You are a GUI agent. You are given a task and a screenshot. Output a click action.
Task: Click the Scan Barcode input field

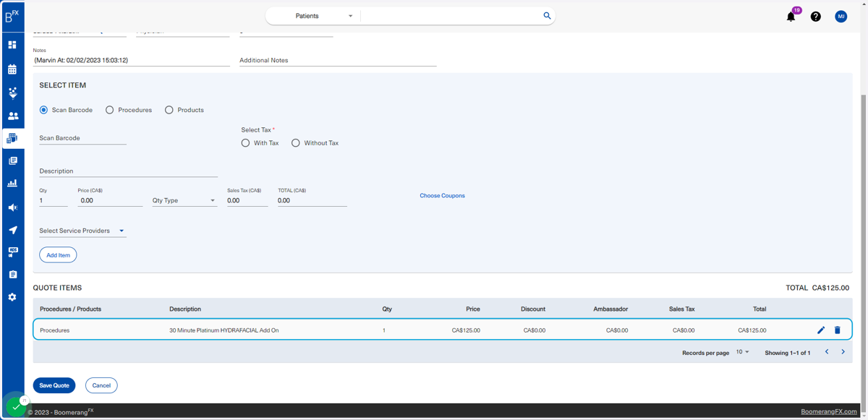[x=82, y=138]
